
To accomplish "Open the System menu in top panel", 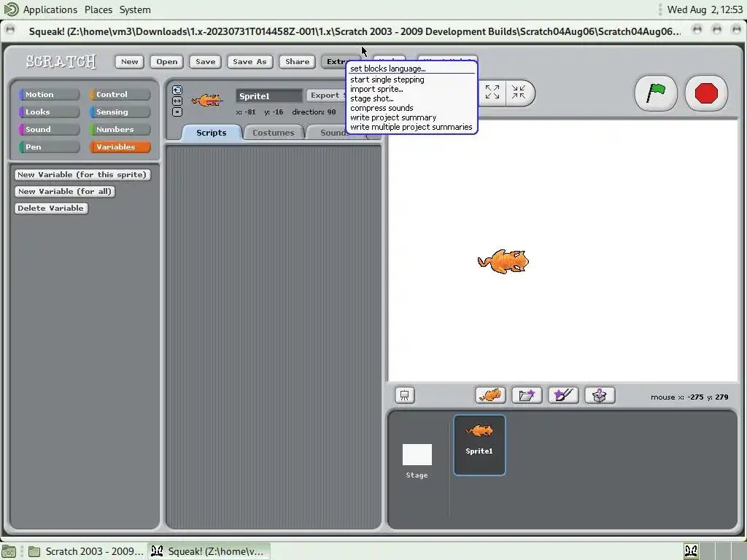I will [135, 9].
